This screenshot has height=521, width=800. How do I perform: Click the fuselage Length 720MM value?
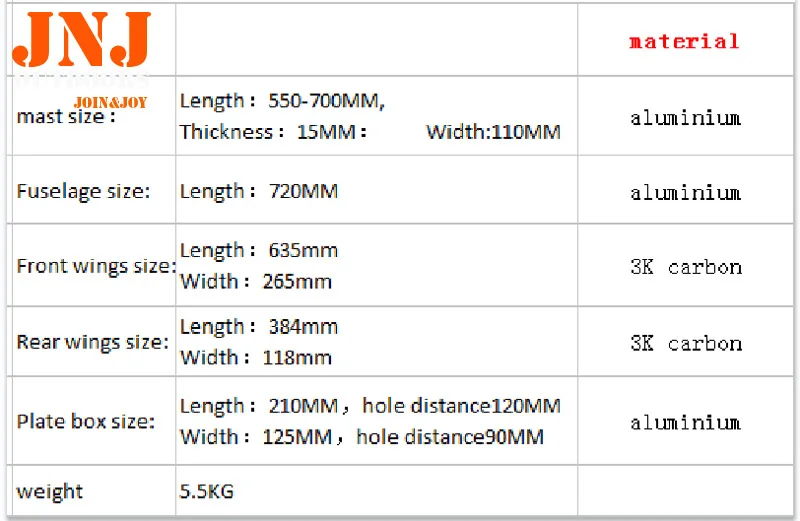[258, 191]
